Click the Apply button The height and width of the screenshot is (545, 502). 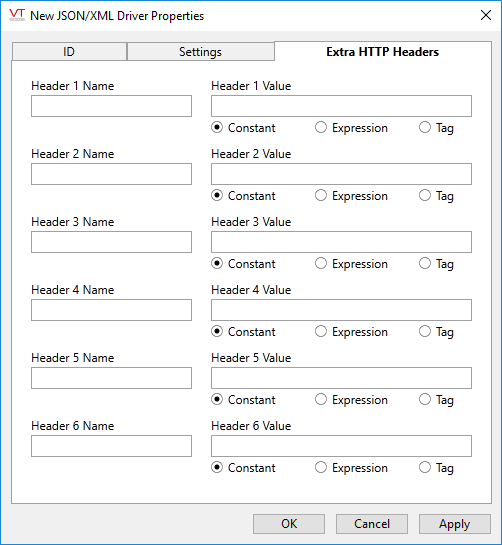[x=455, y=524]
